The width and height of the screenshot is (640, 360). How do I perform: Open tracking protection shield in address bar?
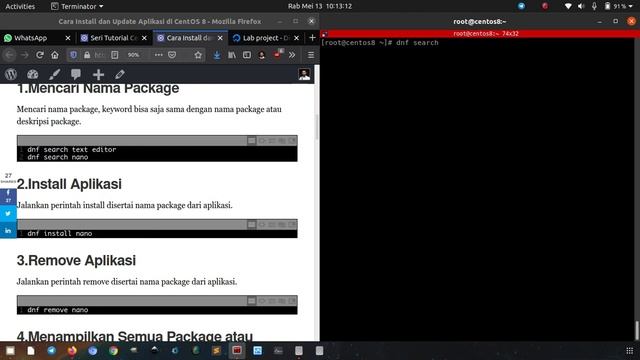(73, 55)
